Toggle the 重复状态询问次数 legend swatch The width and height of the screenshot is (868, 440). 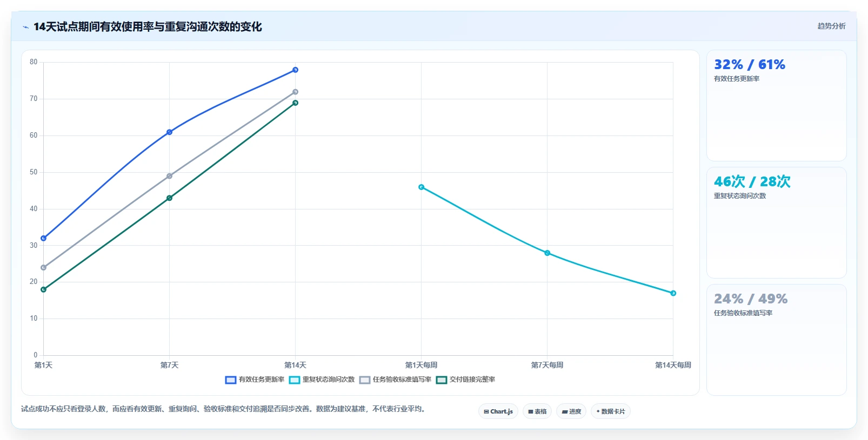(x=295, y=380)
